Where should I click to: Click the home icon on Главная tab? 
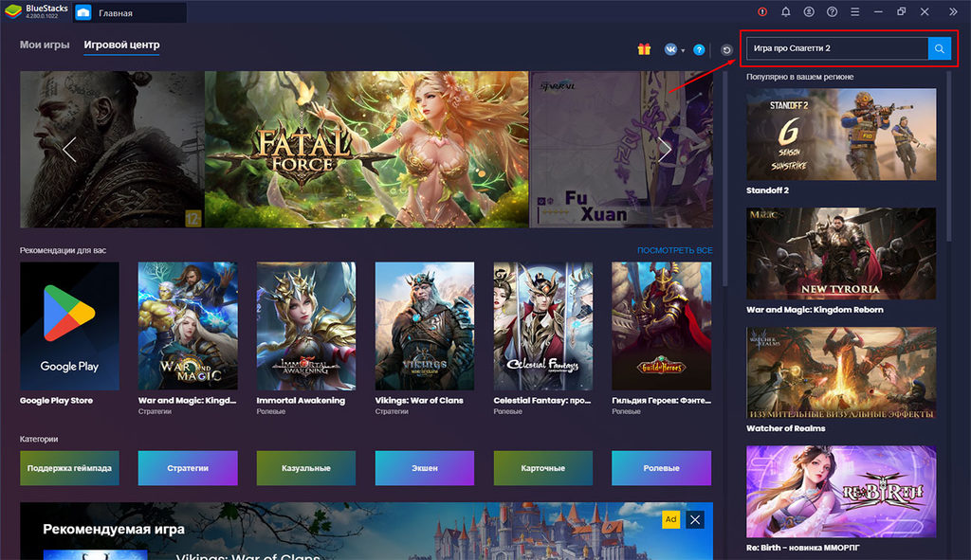point(83,12)
